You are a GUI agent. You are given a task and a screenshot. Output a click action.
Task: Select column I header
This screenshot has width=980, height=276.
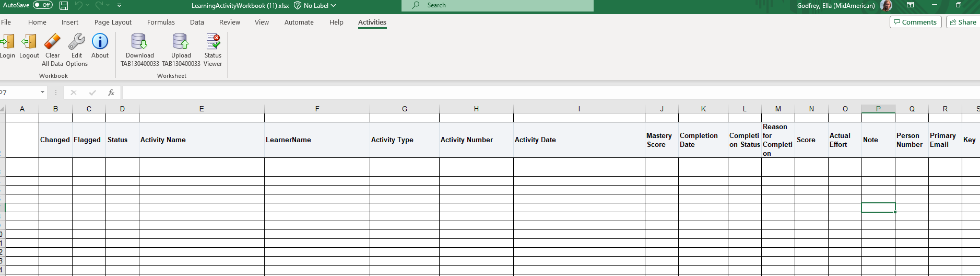click(579, 109)
